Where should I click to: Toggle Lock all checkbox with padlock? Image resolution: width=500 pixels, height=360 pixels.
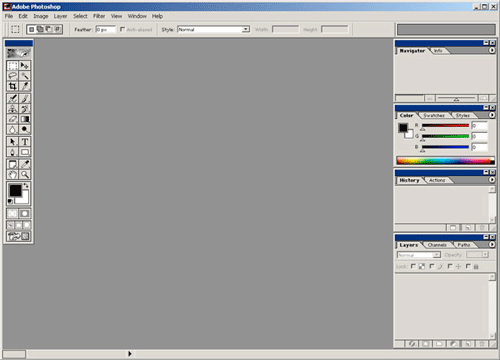(x=468, y=266)
